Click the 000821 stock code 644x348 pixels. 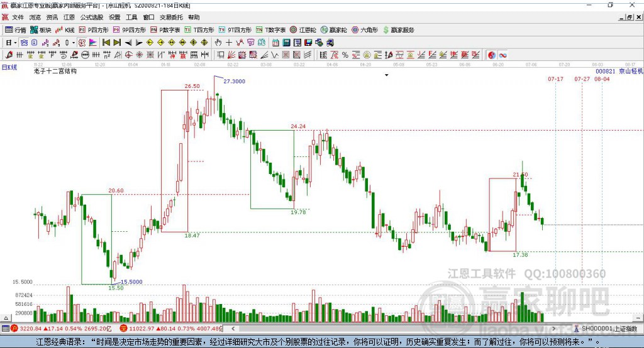[606, 72]
